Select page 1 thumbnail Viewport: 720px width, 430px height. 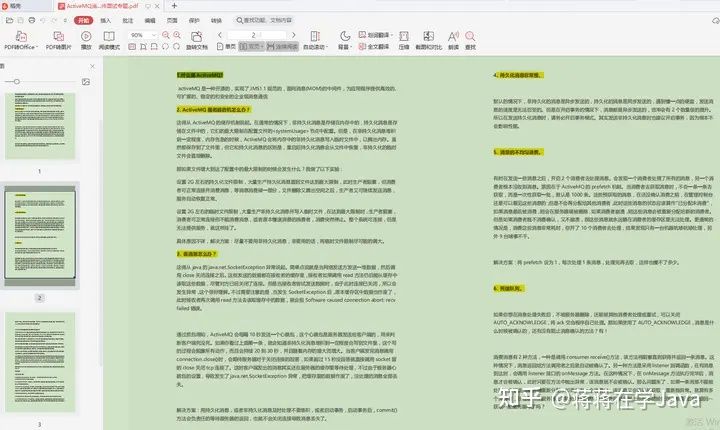(40, 126)
